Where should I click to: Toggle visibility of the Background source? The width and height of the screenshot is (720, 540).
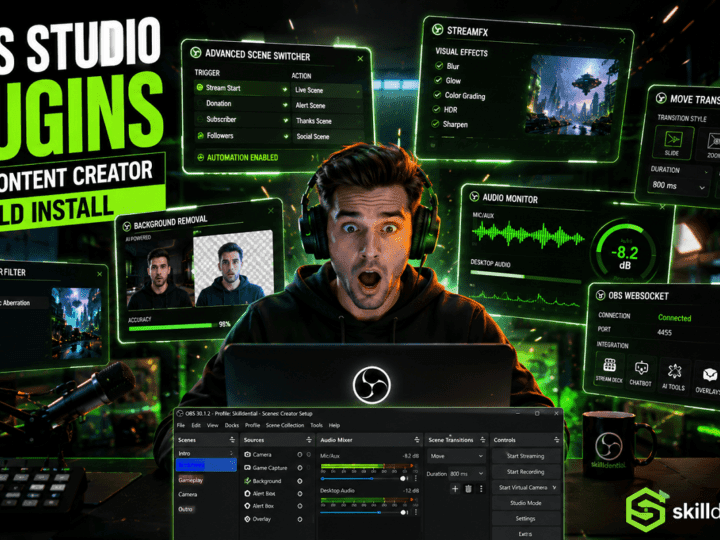pyautogui.click(x=300, y=481)
